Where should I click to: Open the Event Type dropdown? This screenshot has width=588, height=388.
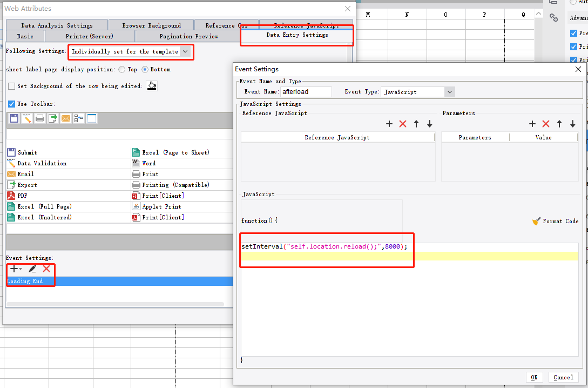(x=450, y=92)
